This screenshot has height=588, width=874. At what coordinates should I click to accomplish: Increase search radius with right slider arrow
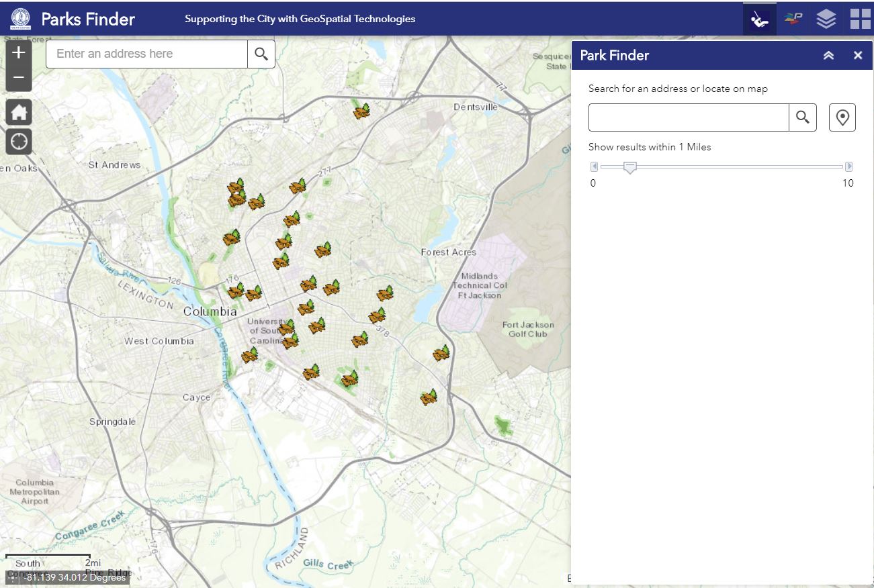click(849, 166)
